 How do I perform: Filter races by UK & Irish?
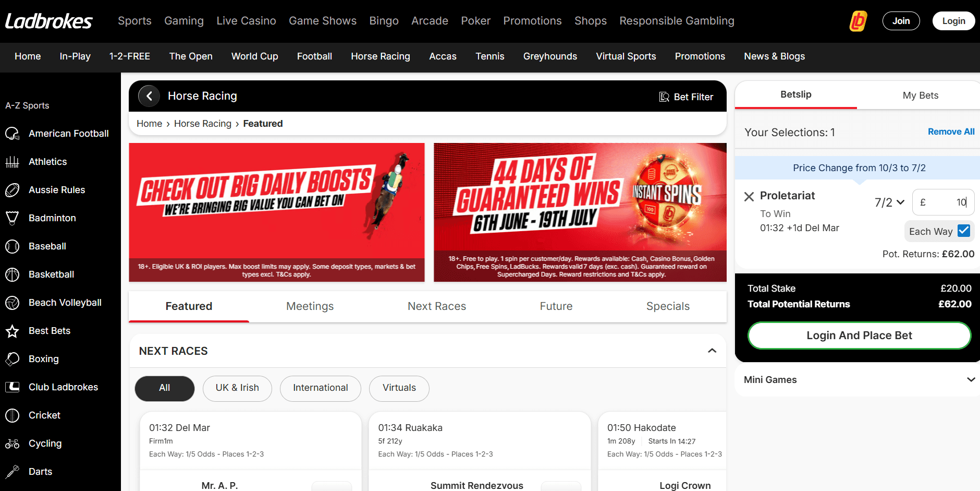coord(237,388)
